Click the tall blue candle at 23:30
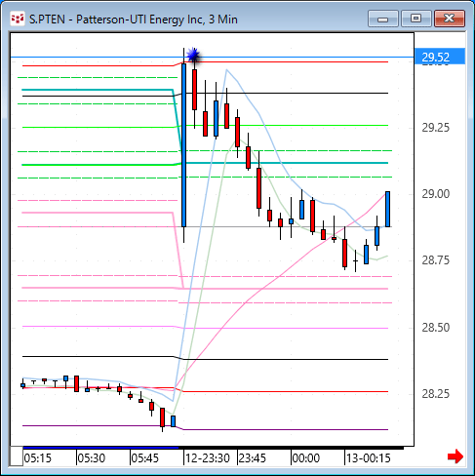475x476 pixels. [x=184, y=145]
